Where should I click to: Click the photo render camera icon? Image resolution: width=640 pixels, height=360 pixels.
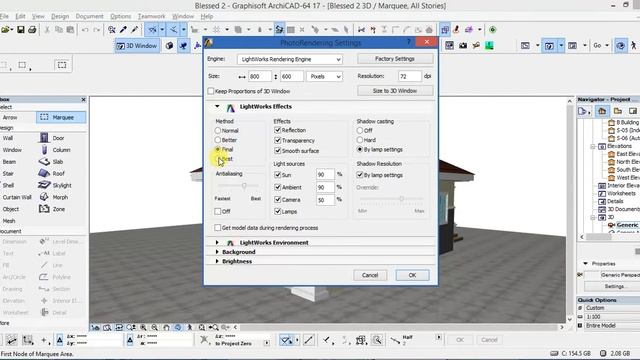coord(463,46)
